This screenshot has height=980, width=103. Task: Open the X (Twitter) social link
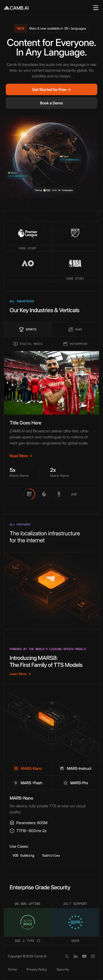[x=67, y=956]
